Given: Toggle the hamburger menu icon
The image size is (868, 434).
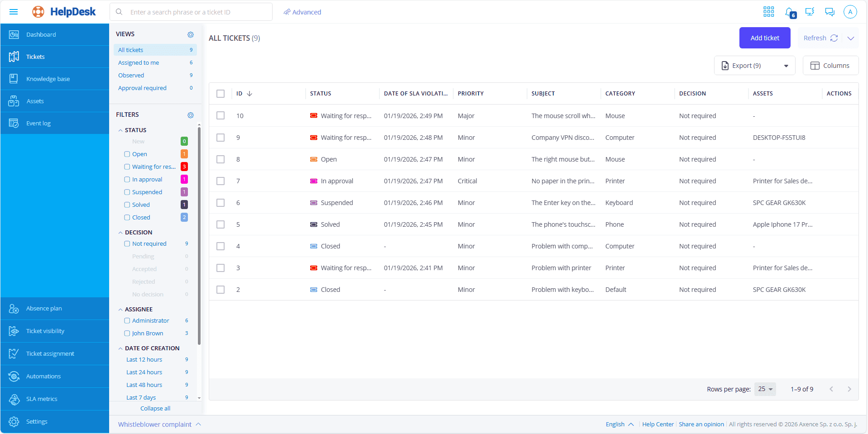Looking at the screenshot, I should tap(14, 12).
